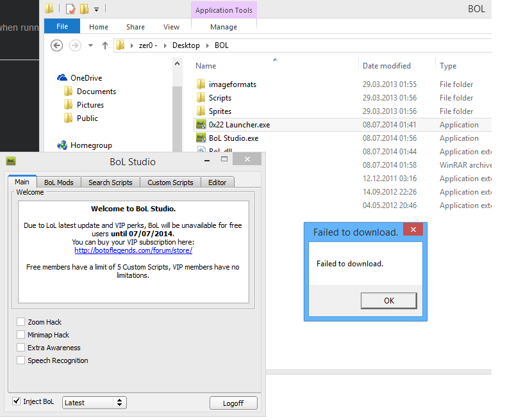Viewport: 514px width, 420px height.
Task: Open the View ribbon tab
Action: click(171, 27)
